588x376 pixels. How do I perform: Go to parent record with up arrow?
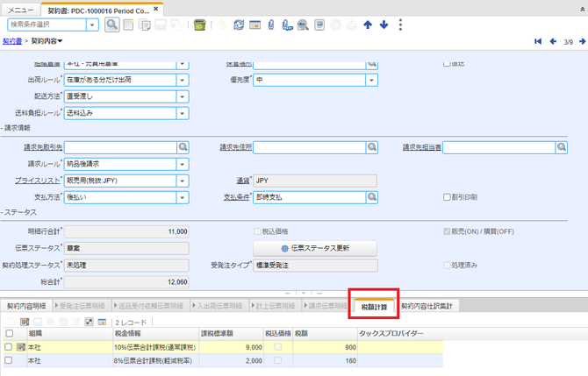tap(368, 25)
